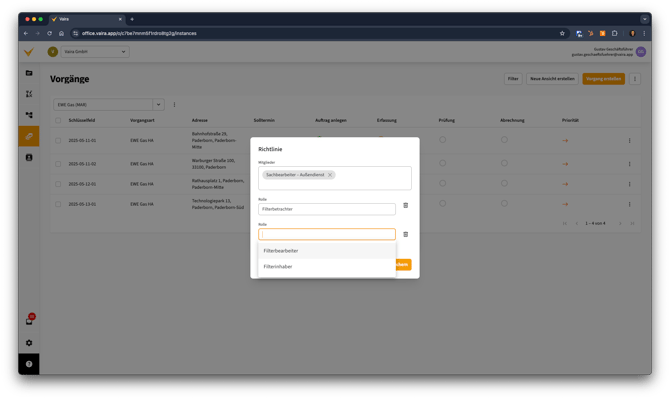Open the help question mark icon
The width and height of the screenshot is (670, 399).
pyautogui.click(x=29, y=364)
